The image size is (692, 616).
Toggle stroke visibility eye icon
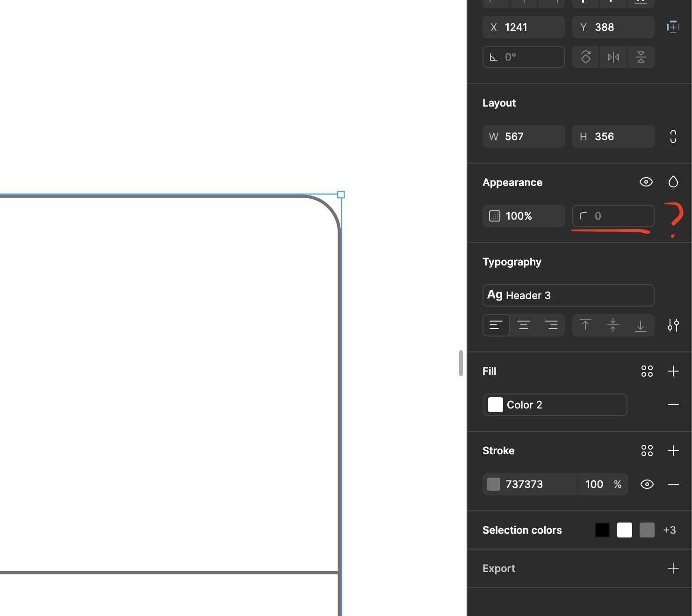pyautogui.click(x=647, y=484)
